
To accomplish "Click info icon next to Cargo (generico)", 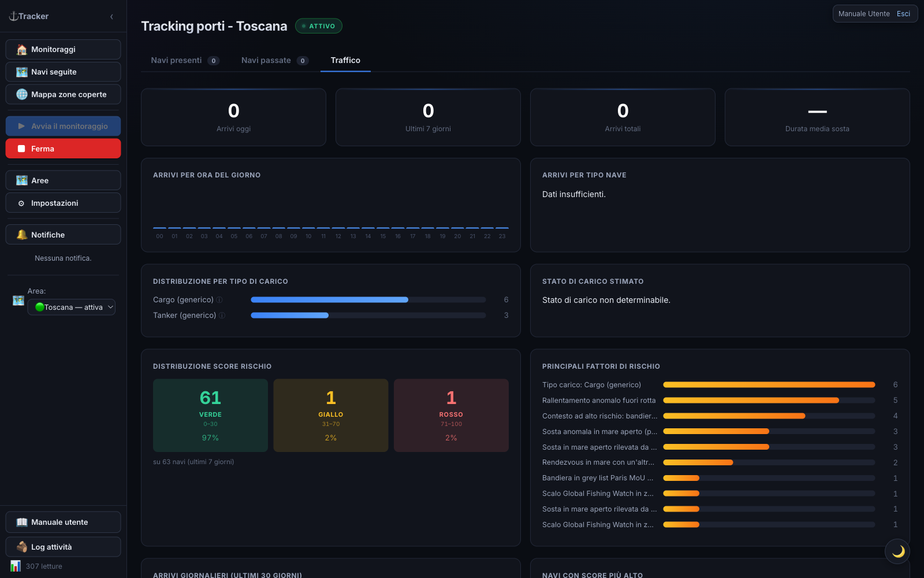I will [x=219, y=300].
